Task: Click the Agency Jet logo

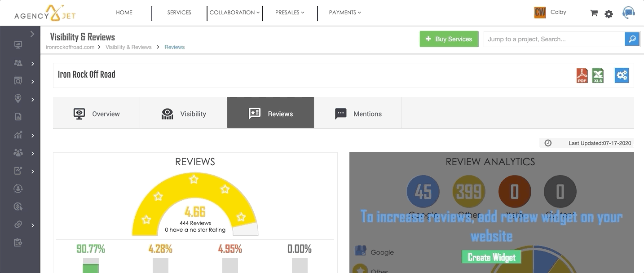Action: pos(45,13)
